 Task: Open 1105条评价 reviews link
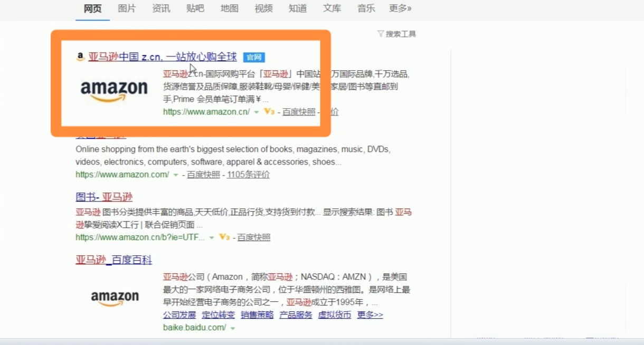coord(248,175)
